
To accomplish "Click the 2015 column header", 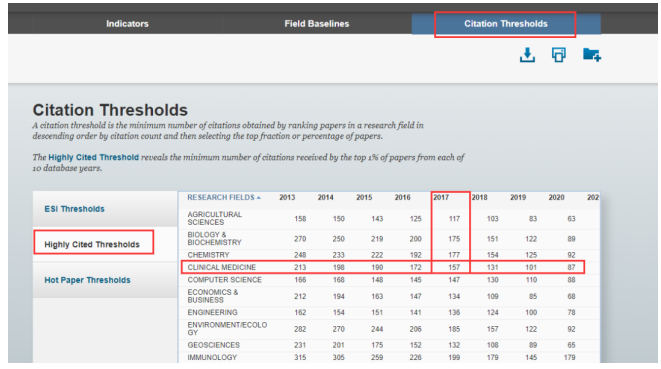I will [x=364, y=197].
